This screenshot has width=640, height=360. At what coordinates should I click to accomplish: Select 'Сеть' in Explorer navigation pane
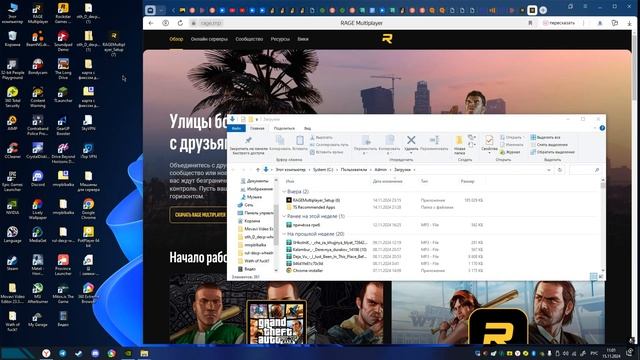246,205
